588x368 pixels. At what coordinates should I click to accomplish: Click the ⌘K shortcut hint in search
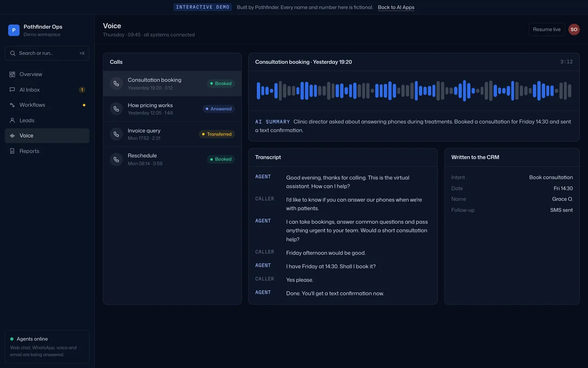click(82, 53)
